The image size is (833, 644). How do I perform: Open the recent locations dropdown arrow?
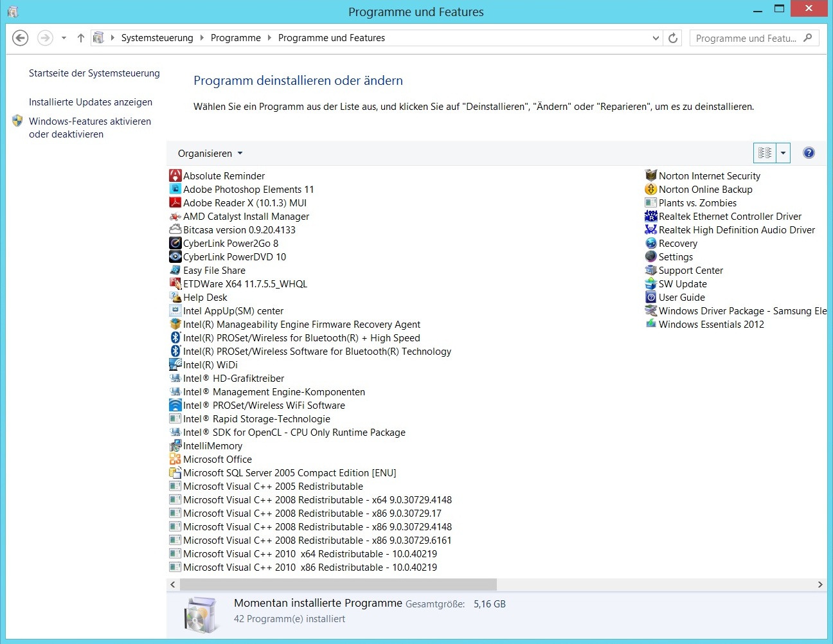(x=64, y=38)
